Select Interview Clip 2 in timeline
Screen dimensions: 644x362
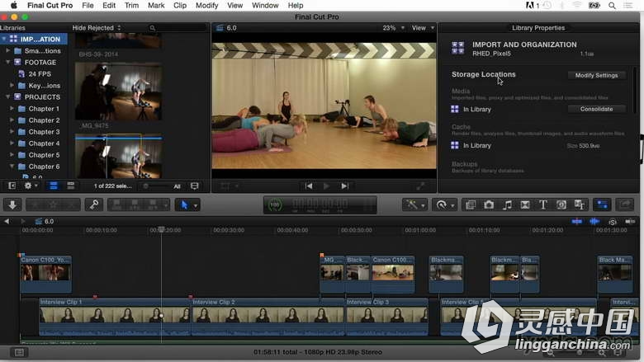(268, 317)
